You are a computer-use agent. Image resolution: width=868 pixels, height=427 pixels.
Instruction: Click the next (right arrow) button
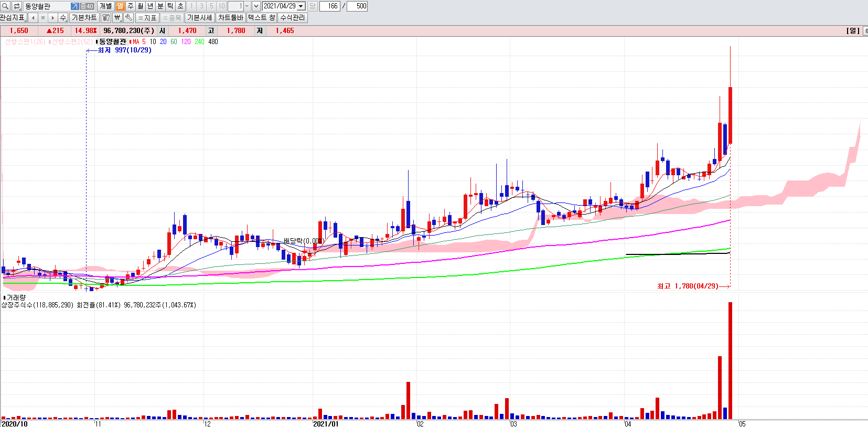pos(53,18)
